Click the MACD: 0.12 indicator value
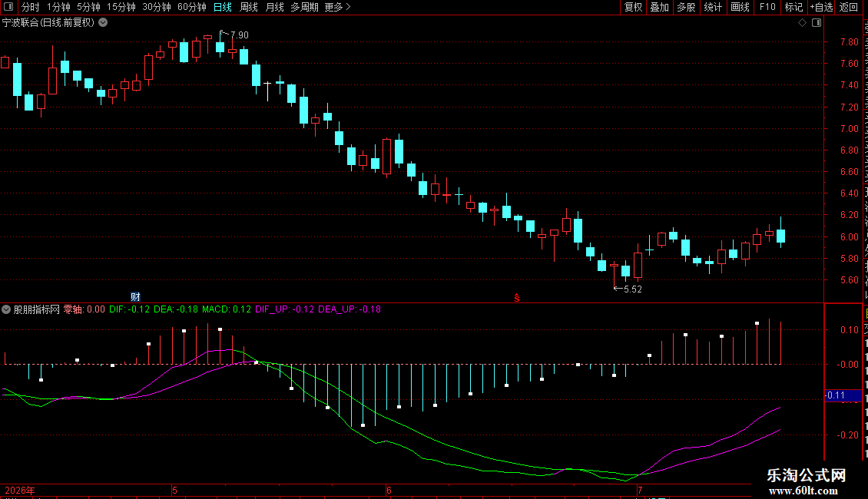 click(x=227, y=309)
